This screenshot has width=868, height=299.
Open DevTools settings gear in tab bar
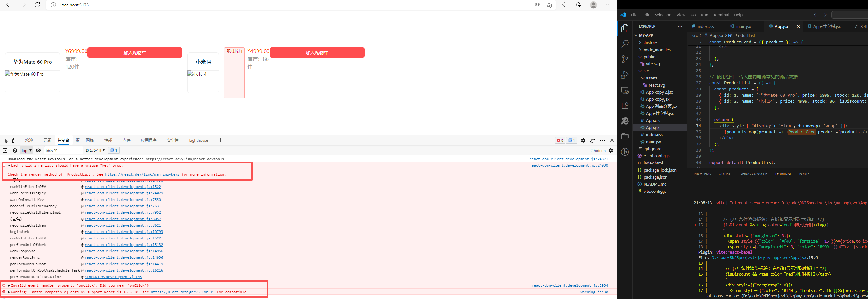pyautogui.click(x=583, y=140)
